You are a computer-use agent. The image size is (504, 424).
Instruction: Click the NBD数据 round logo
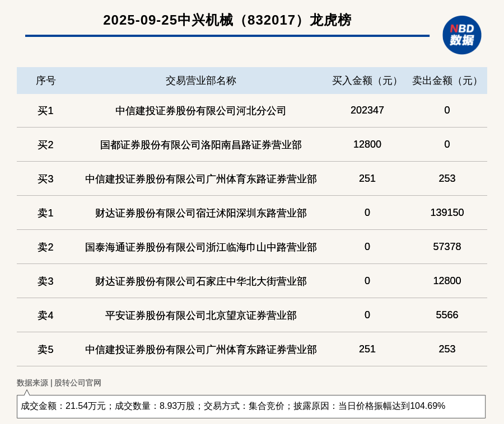click(x=461, y=35)
